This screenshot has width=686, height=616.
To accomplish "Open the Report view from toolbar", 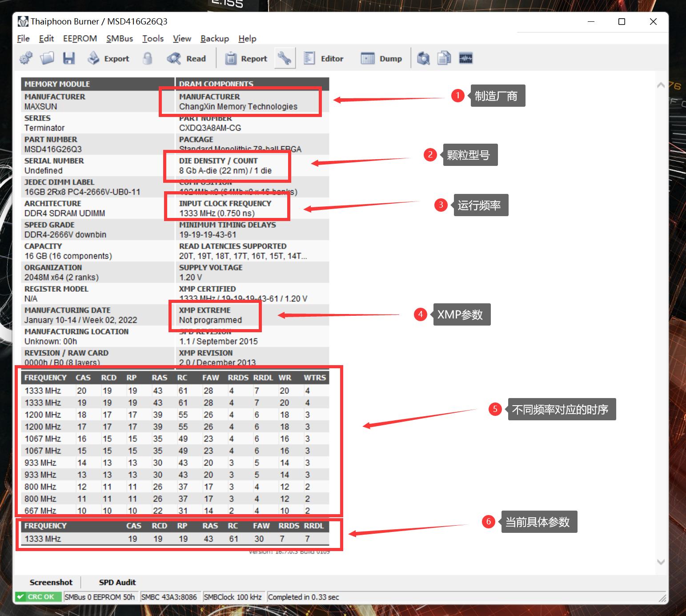I will (x=246, y=58).
